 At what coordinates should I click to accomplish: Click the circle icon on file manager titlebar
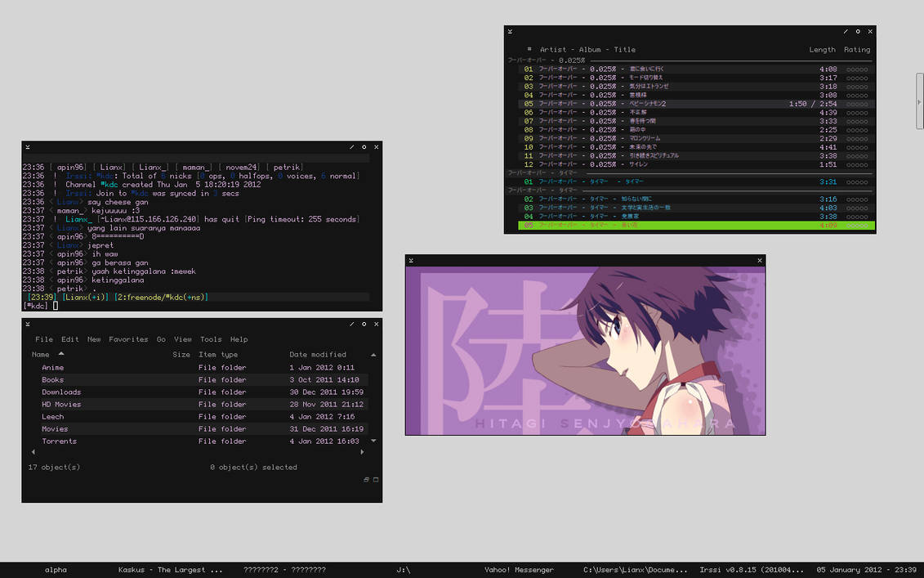[x=364, y=324]
